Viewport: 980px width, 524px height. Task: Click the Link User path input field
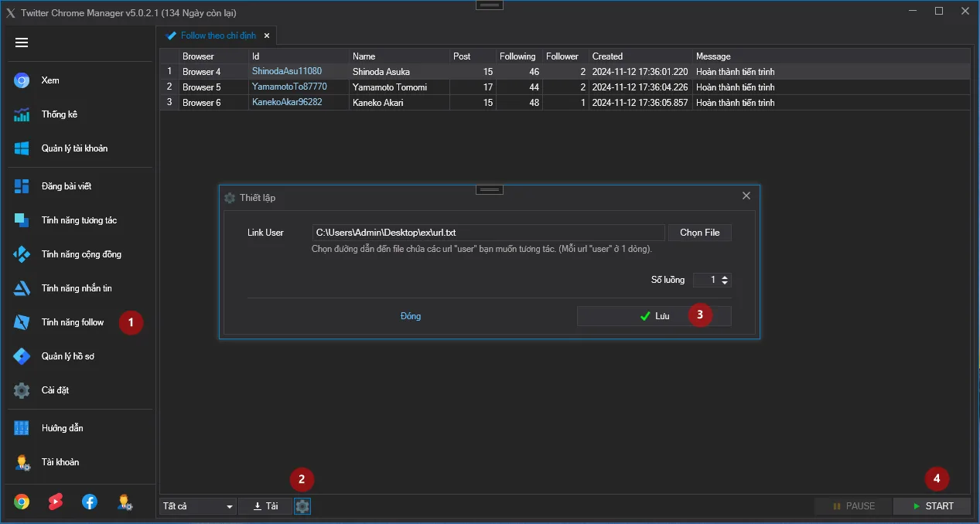(x=488, y=233)
